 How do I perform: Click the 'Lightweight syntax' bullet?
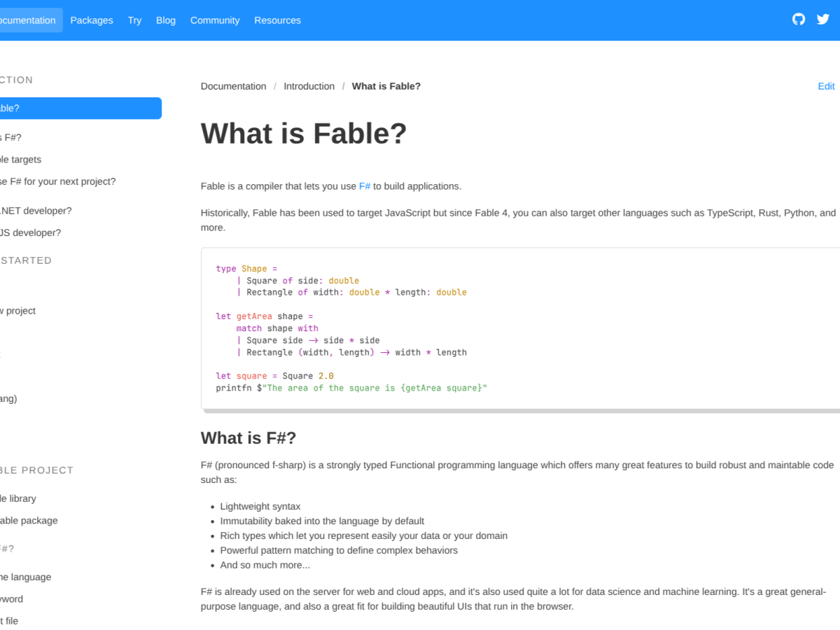[x=260, y=506]
